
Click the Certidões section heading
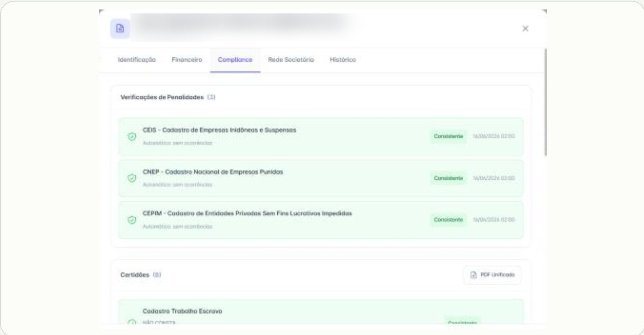coord(135,275)
